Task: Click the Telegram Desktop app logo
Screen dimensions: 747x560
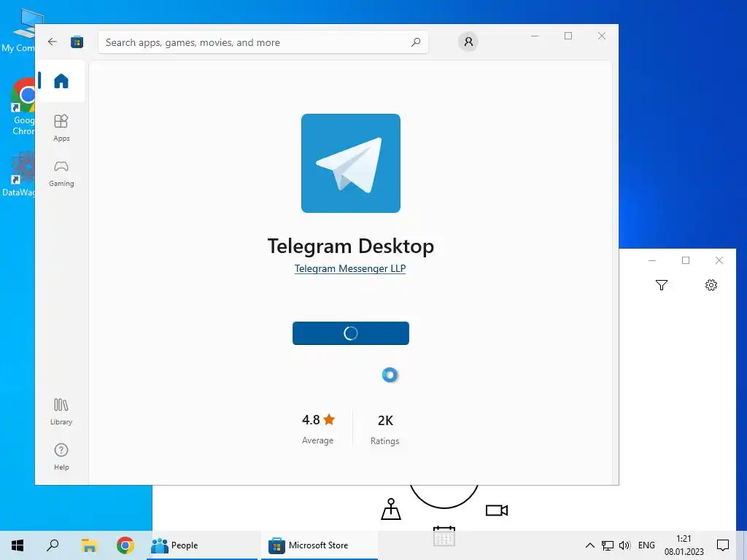Action: (x=351, y=163)
